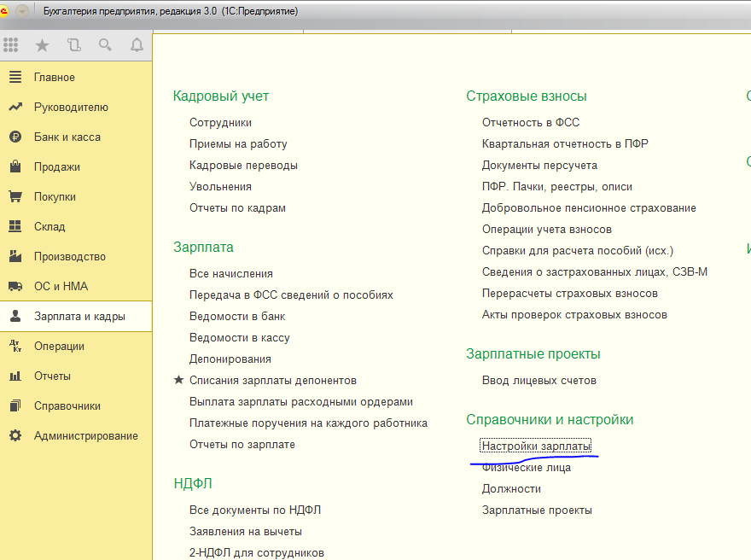Select the Склад section
The width and height of the screenshot is (751, 560).
coord(49,226)
